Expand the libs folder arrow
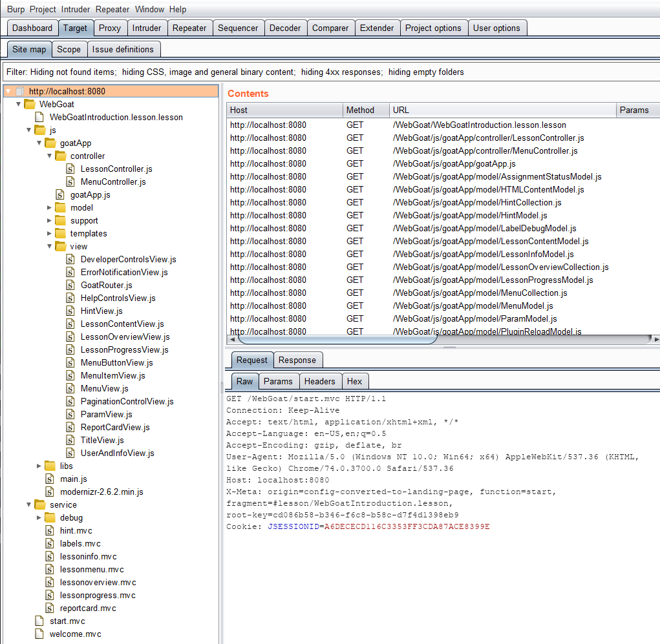 (x=39, y=466)
